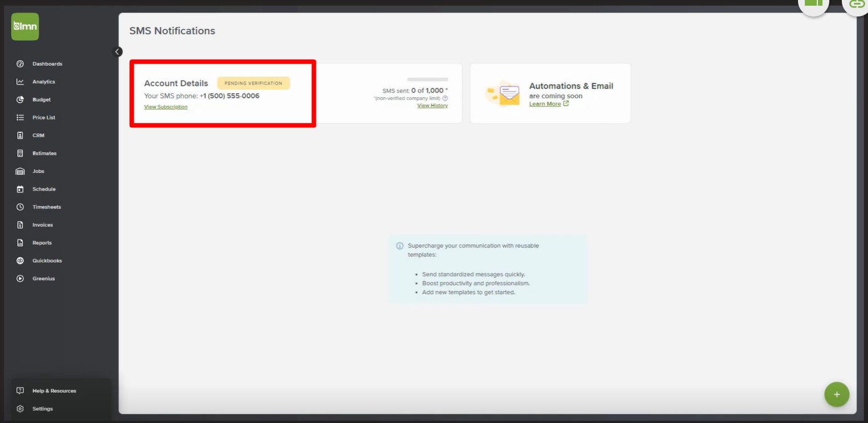Open the Reports file icon
Image resolution: width=868 pixels, height=423 pixels.
[x=20, y=243]
